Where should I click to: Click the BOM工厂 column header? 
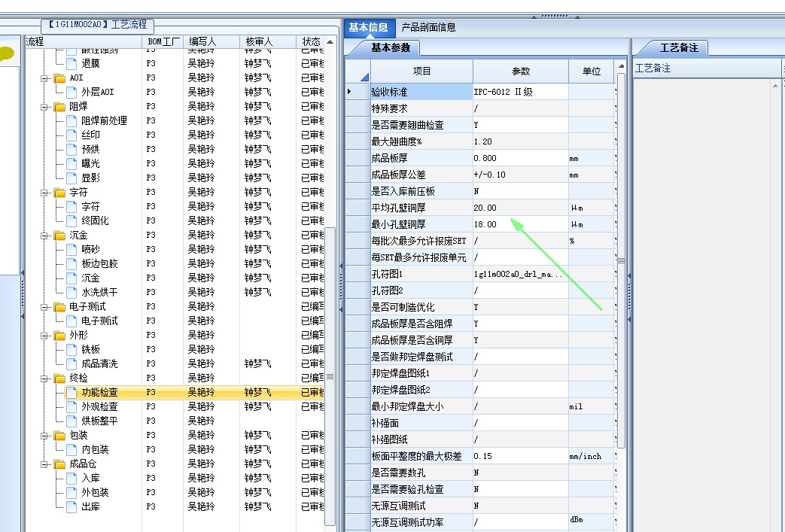(x=163, y=41)
